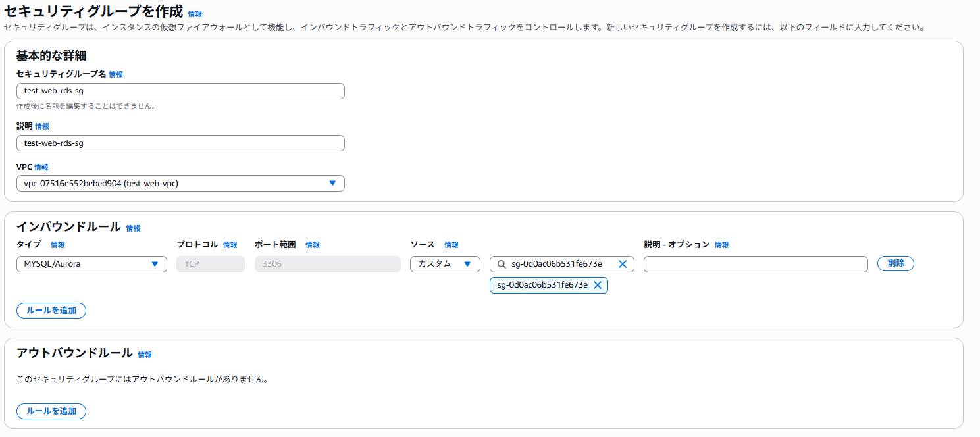The width and height of the screenshot is (980, 437).
Task: Click the magnifier icon in source search
Action: point(502,264)
